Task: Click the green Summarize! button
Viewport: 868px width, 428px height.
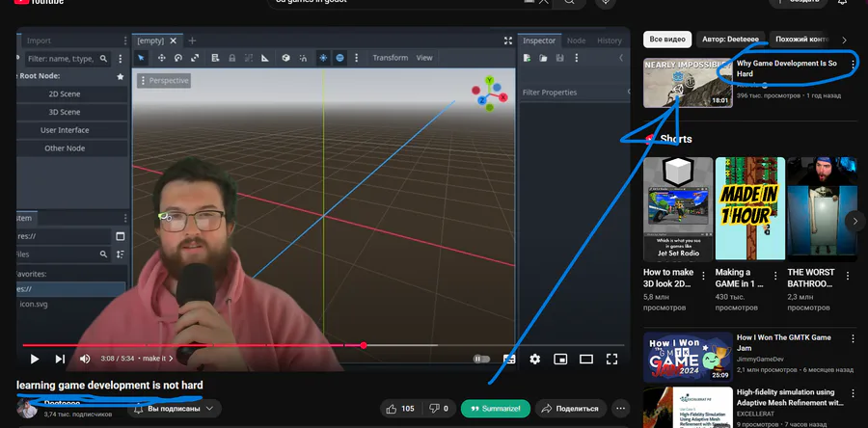Action: pos(496,409)
